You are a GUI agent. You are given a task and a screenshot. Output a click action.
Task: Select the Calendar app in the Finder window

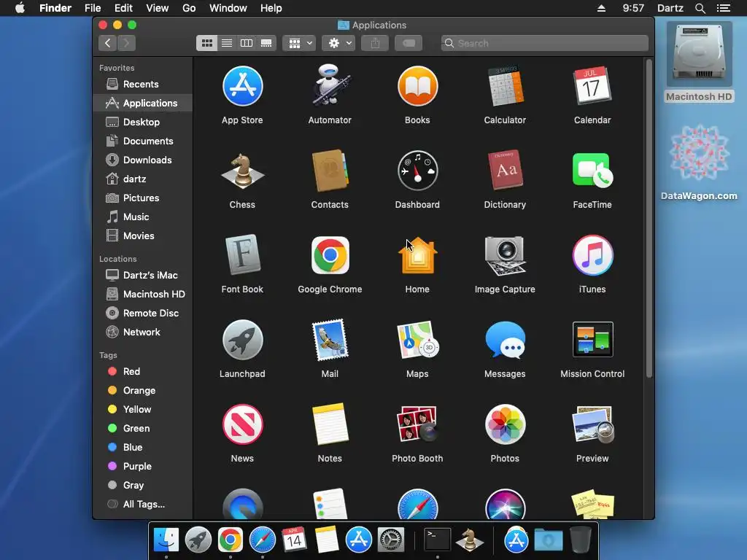pos(592,86)
